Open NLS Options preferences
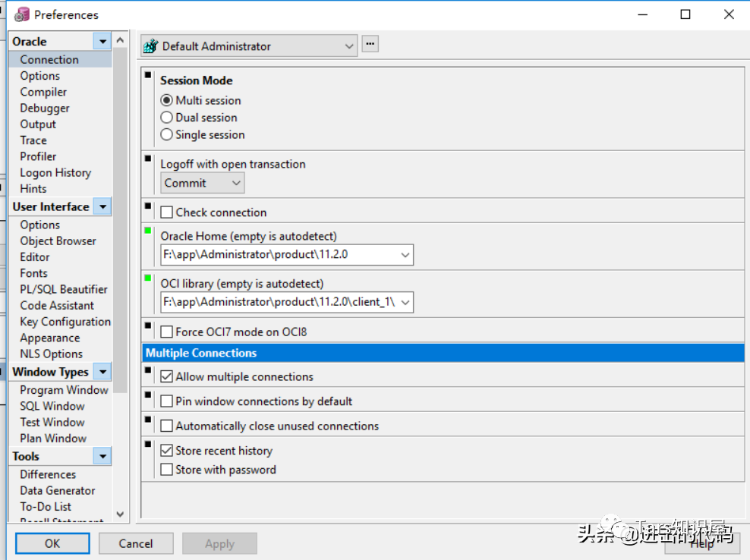The height and width of the screenshot is (560, 750). [x=51, y=354]
